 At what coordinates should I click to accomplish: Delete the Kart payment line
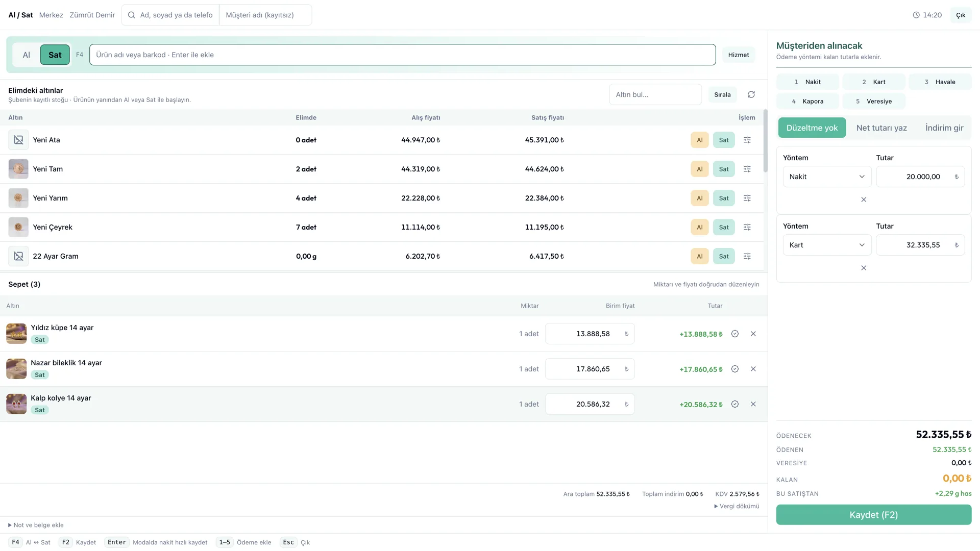pyautogui.click(x=864, y=268)
